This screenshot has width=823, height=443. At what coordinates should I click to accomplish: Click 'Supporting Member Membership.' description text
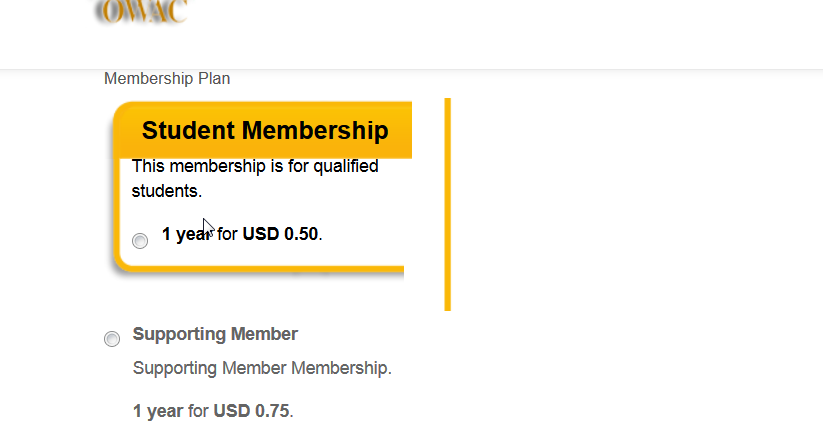[x=262, y=368]
